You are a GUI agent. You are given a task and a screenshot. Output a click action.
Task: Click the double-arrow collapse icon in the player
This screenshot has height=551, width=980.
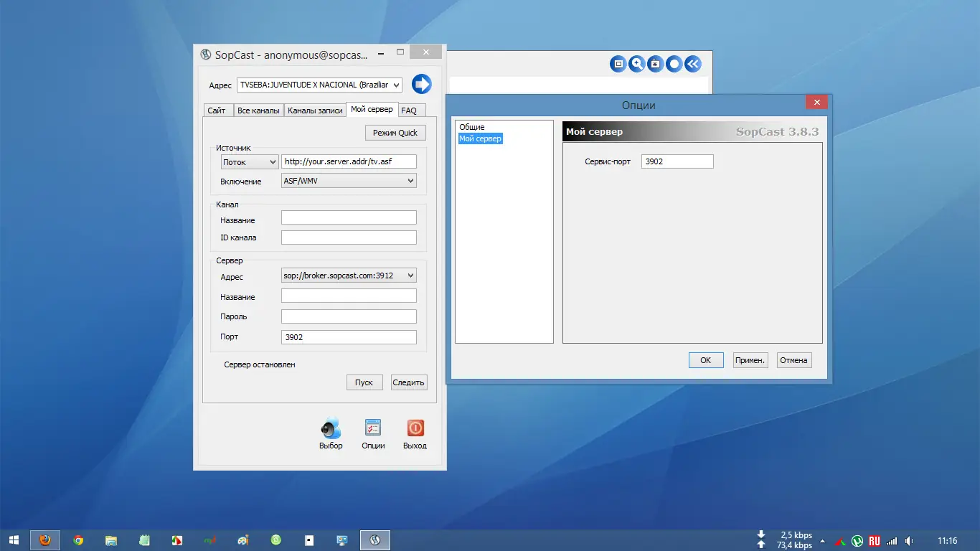coord(692,64)
